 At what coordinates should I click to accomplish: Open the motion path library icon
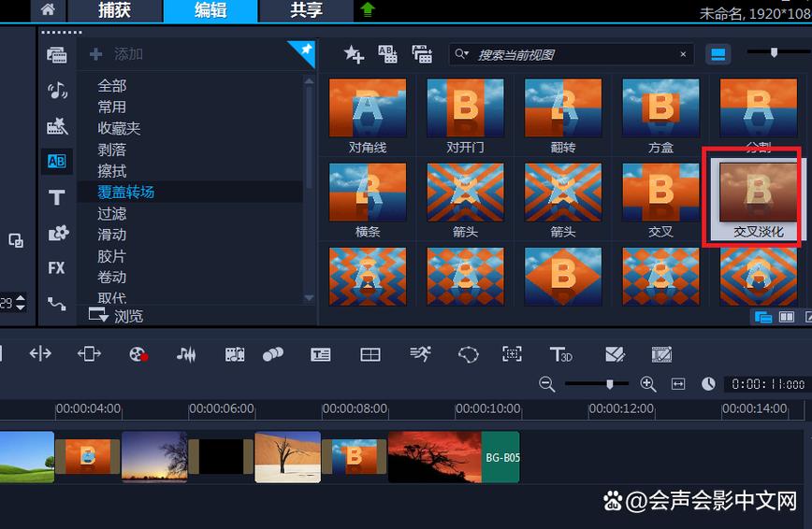56,304
